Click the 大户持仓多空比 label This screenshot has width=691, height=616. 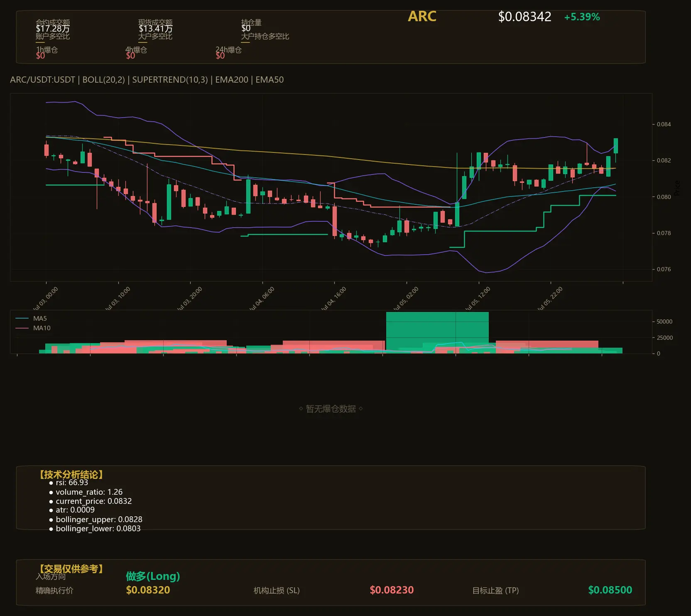click(x=265, y=36)
